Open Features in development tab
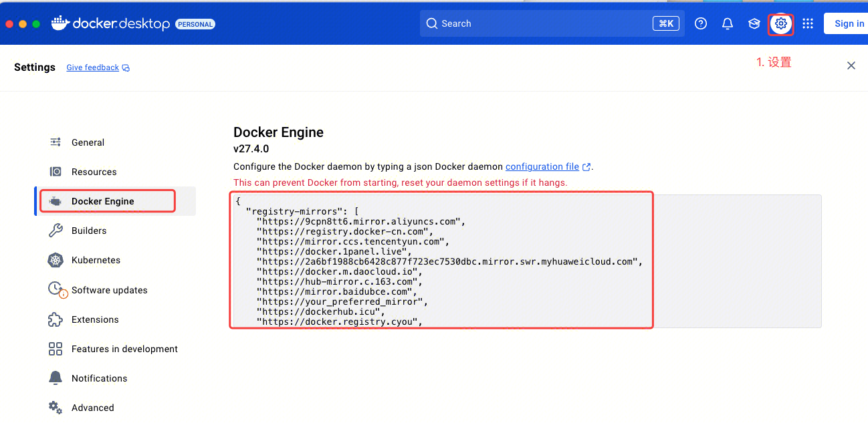This screenshot has width=868, height=425. (x=115, y=349)
